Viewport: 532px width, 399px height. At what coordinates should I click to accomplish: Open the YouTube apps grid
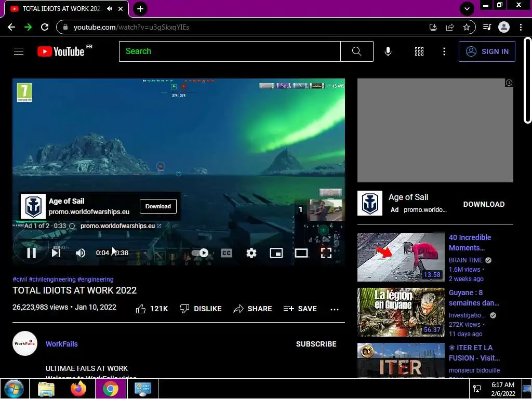(419, 51)
